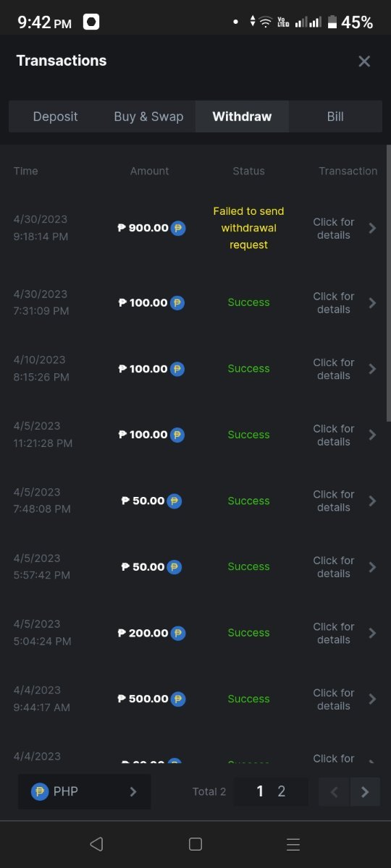Image resolution: width=391 pixels, height=868 pixels.
Task: Click for details on 4/4/2023 9:44:17 AM withdrawal
Action: click(x=334, y=699)
